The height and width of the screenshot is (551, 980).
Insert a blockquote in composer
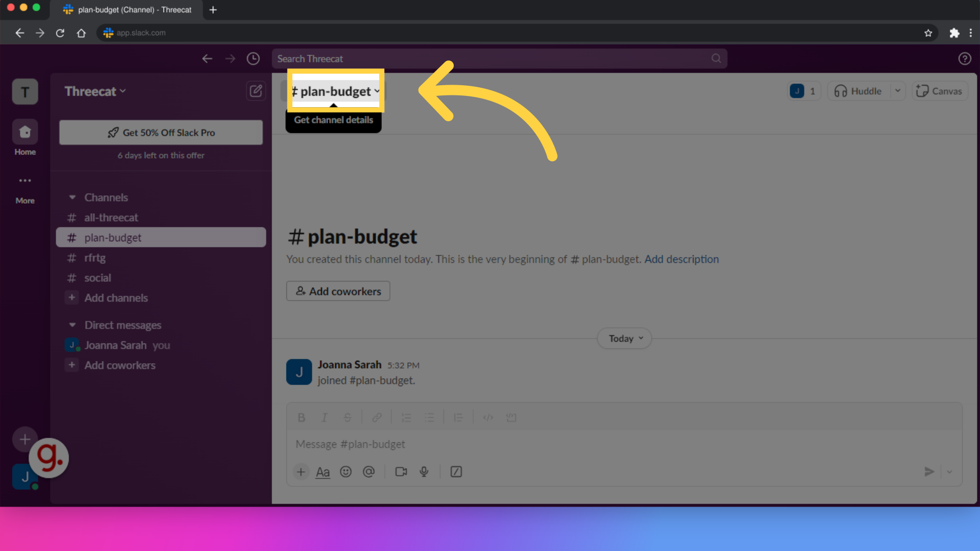tap(458, 417)
